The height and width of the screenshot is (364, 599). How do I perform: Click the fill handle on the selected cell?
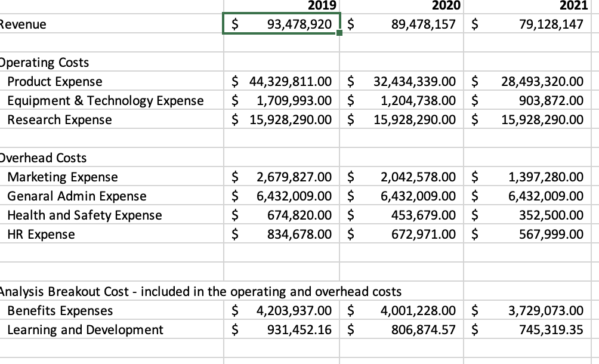[338, 34]
